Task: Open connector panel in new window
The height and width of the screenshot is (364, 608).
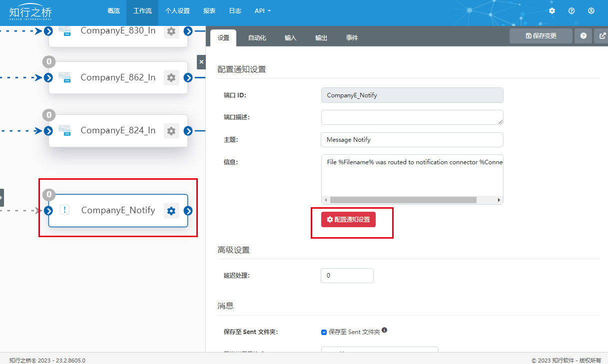Action: (602, 36)
